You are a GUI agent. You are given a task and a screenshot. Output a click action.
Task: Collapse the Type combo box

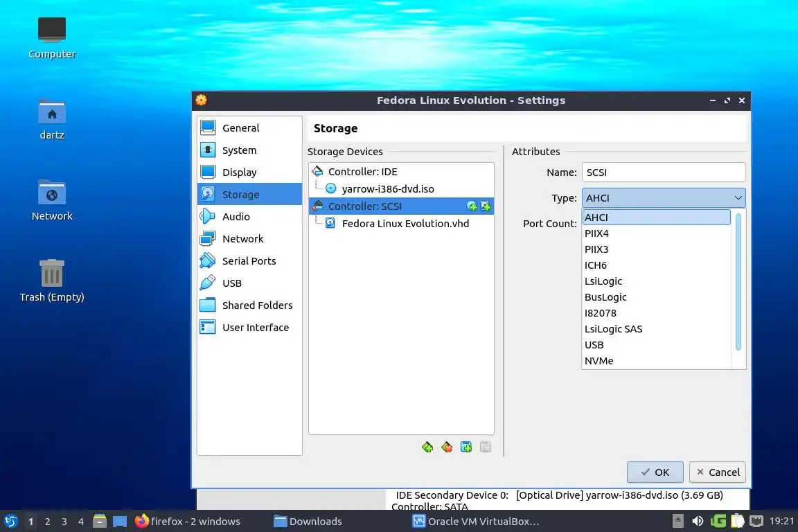click(x=664, y=198)
